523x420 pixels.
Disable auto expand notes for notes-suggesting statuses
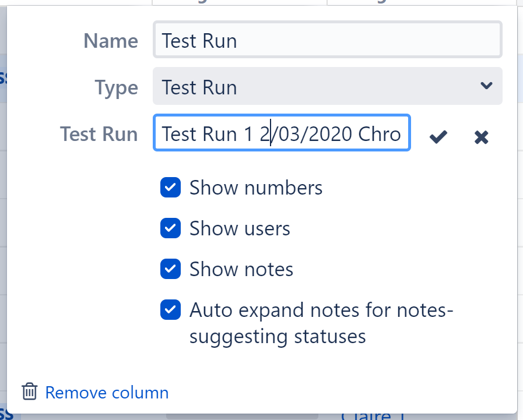pos(170,310)
